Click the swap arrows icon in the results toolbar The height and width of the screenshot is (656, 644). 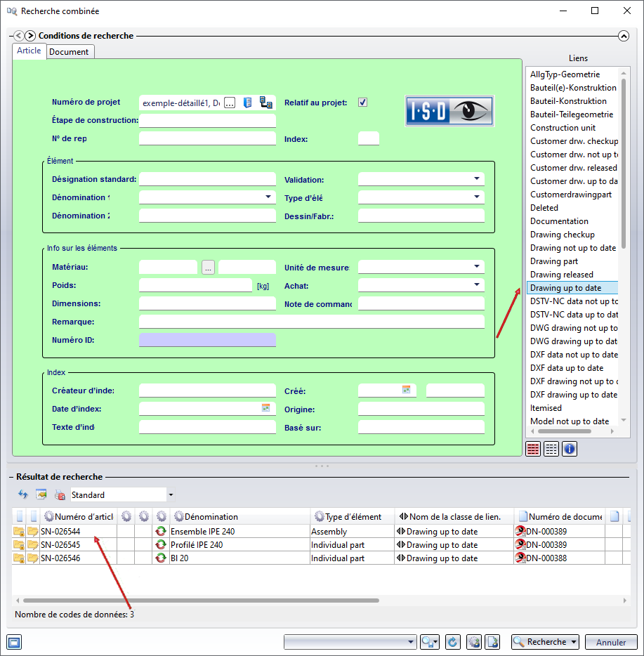click(x=23, y=494)
